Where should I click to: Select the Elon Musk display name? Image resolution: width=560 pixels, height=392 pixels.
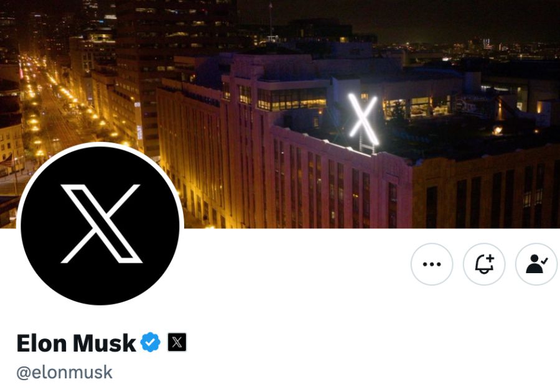click(76, 343)
